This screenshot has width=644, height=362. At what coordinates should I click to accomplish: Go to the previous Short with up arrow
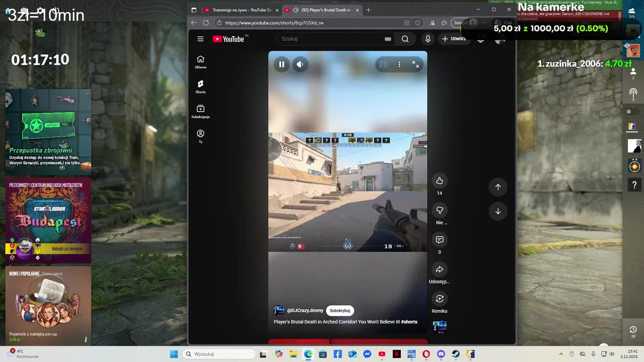point(498,187)
